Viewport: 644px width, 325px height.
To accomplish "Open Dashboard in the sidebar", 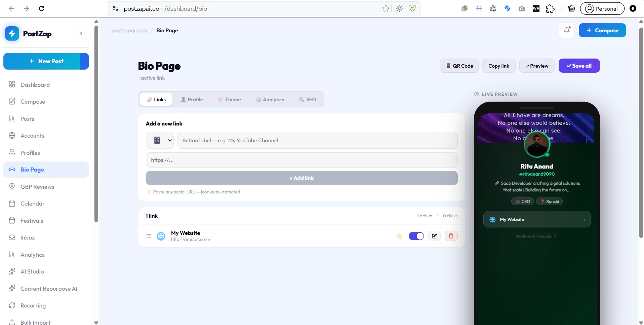I will [x=46, y=85].
